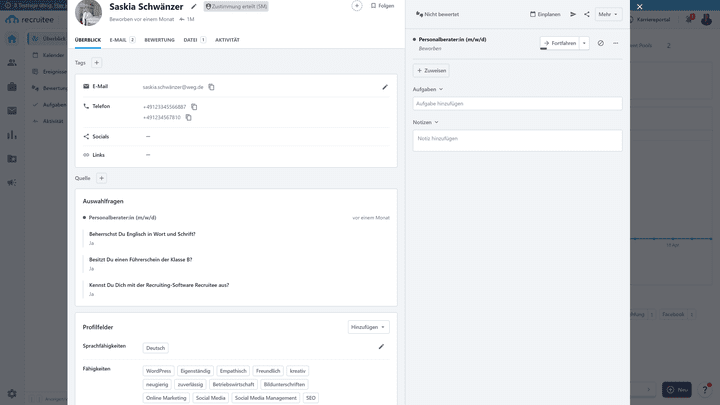The image size is (720, 405).
Task: Open the help question mark icon
Action: click(705, 390)
